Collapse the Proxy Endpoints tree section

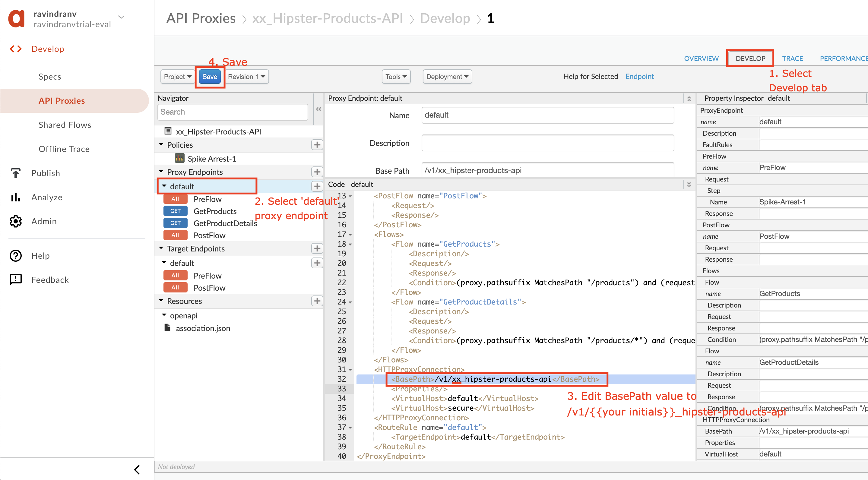click(x=161, y=172)
